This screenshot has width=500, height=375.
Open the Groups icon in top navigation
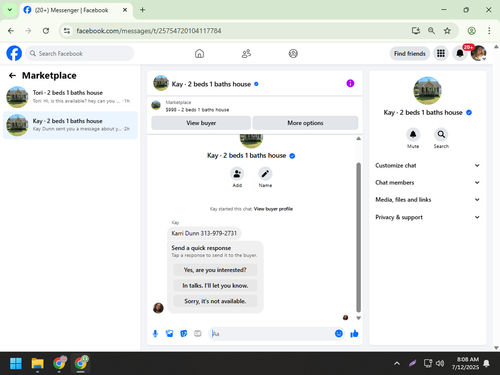tap(293, 53)
